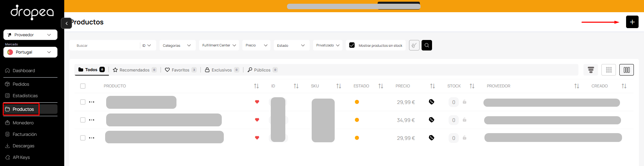Image resolution: width=644 pixels, height=166 pixels.
Task: Expand the Privatizado filter
Action: pyautogui.click(x=328, y=45)
